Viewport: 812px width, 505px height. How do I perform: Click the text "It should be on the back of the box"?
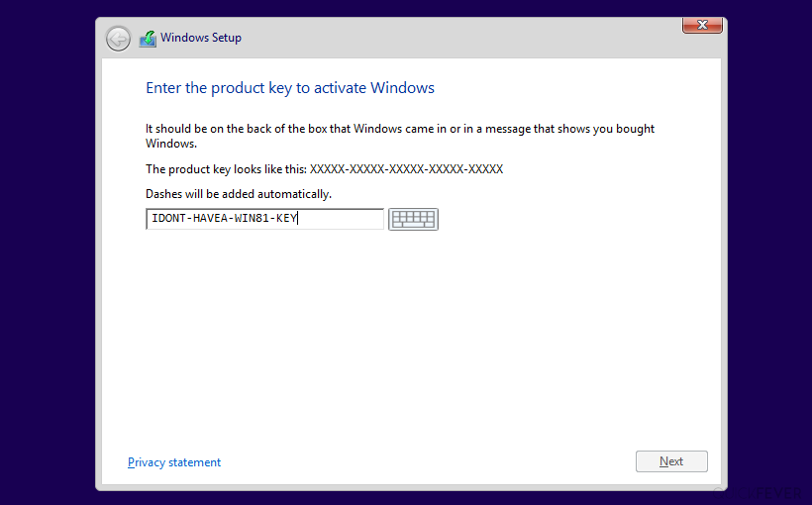236,129
